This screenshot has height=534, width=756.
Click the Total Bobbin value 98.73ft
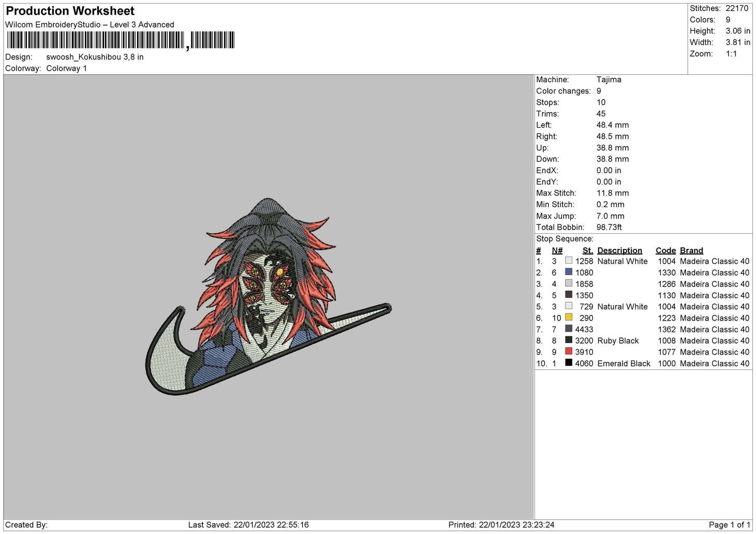pos(609,228)
